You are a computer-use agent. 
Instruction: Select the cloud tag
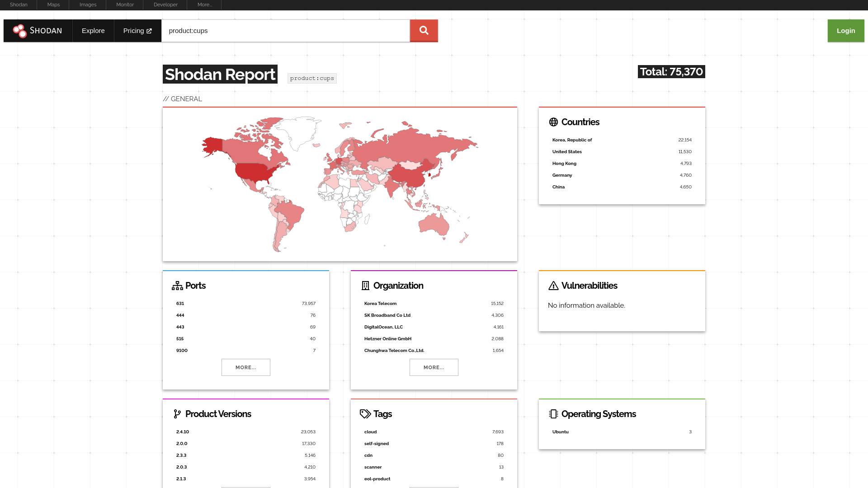click(x=434, y=432)
